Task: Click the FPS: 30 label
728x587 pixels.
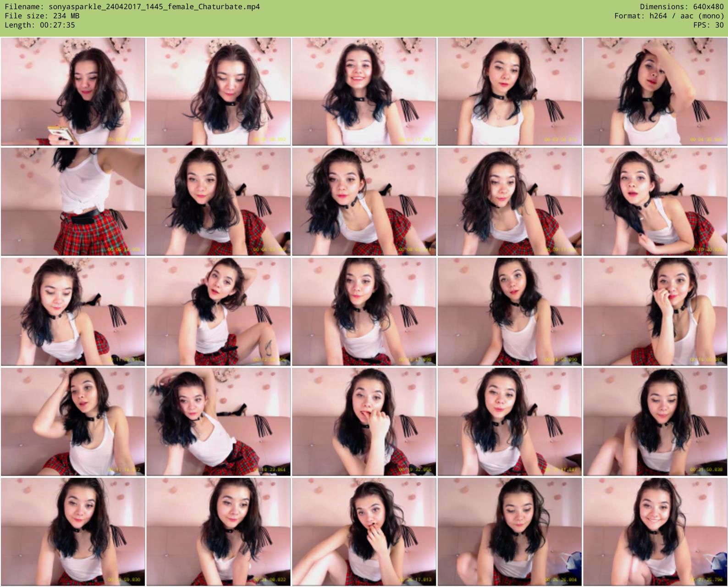Action: [708, 25]
